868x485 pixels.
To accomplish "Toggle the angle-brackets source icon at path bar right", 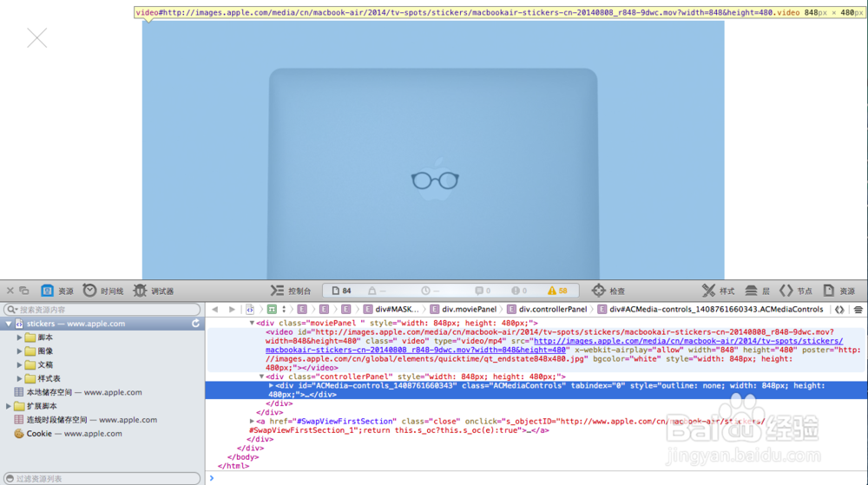I will [x=839, y=310].
